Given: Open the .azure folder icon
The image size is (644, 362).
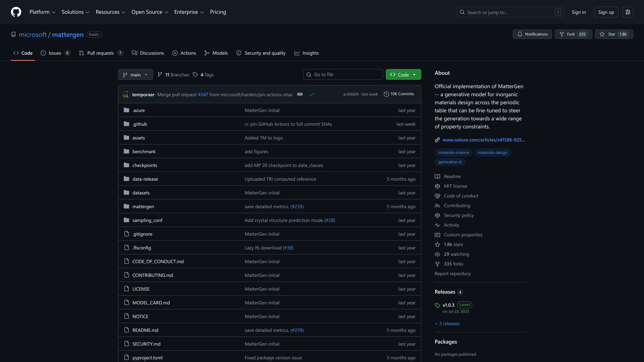Looking at the screenshot, I should click(126, 110).
